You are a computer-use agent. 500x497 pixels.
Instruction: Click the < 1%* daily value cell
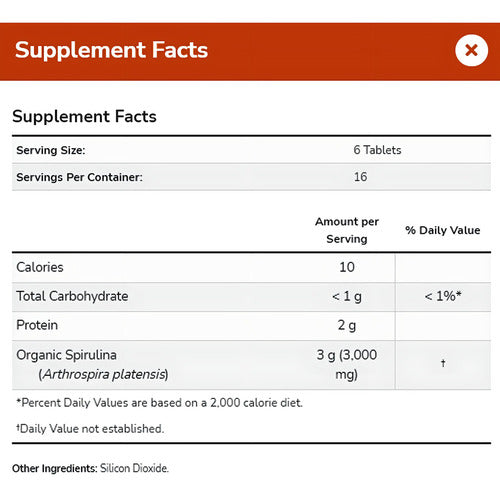click(x=443, y=296)
